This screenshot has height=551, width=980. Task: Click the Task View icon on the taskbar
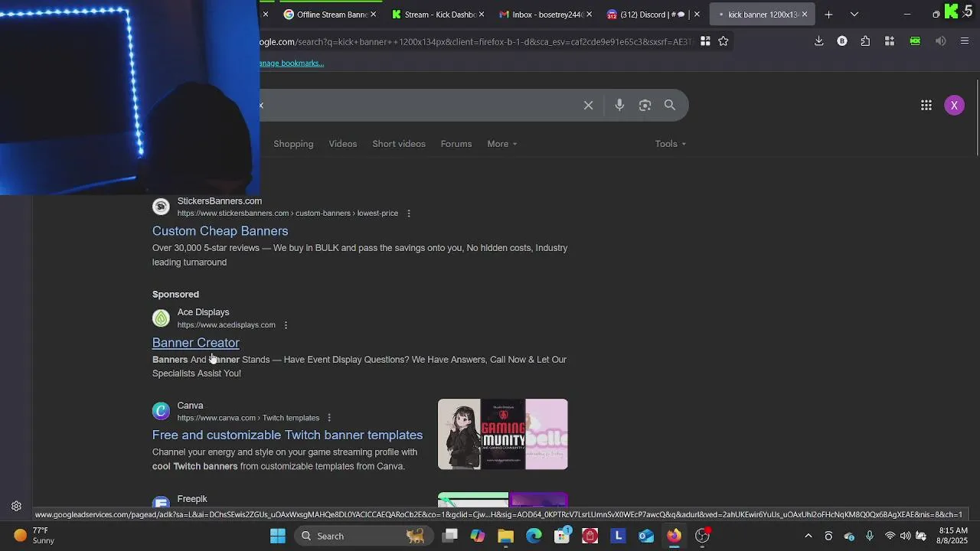tap(450, 536)
